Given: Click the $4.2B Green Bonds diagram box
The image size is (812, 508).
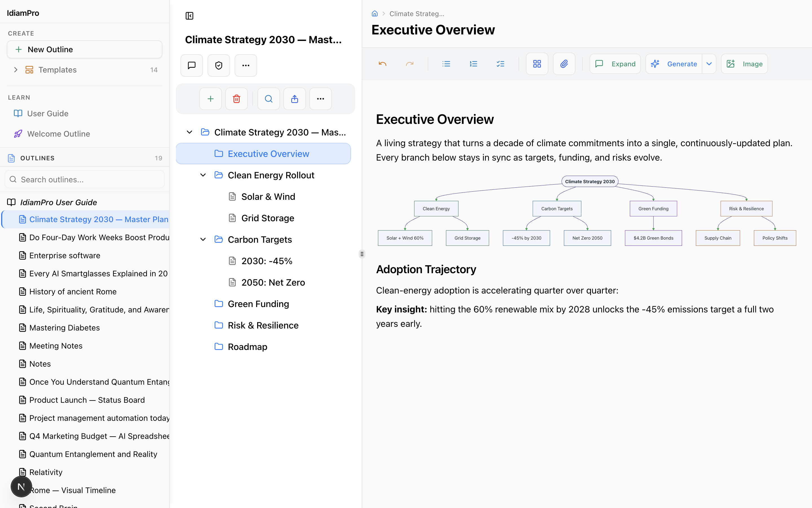Looking at the screenshot, I should 653,238.
